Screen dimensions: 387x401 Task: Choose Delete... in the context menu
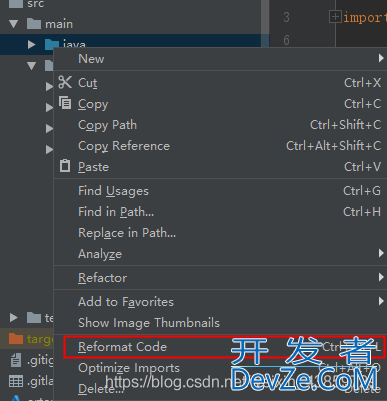pyautogui.click(x=220, y=389)
